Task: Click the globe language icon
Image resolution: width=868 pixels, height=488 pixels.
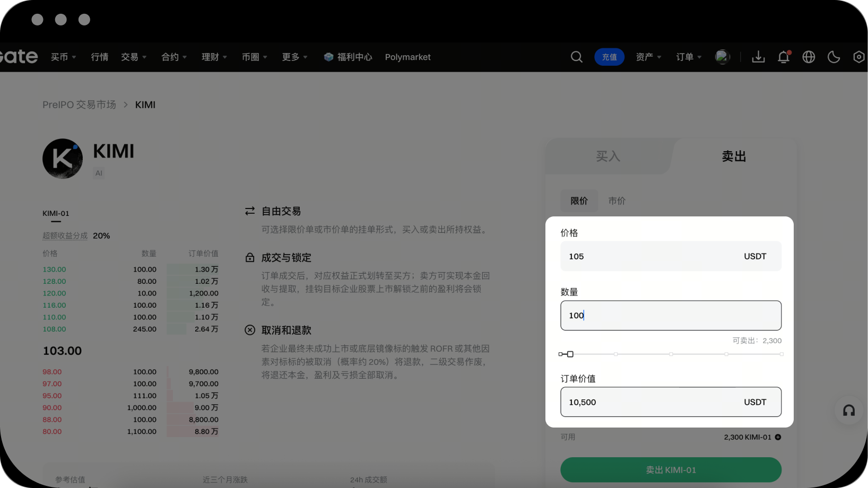Action: point(809,57)
